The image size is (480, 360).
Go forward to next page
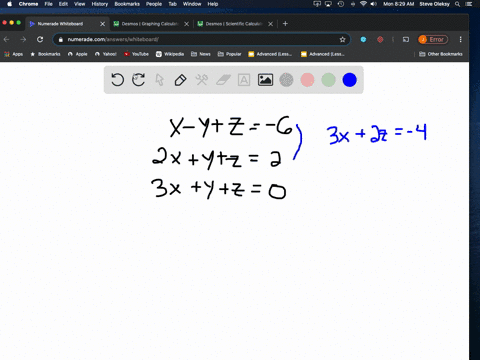pos(23,39)
